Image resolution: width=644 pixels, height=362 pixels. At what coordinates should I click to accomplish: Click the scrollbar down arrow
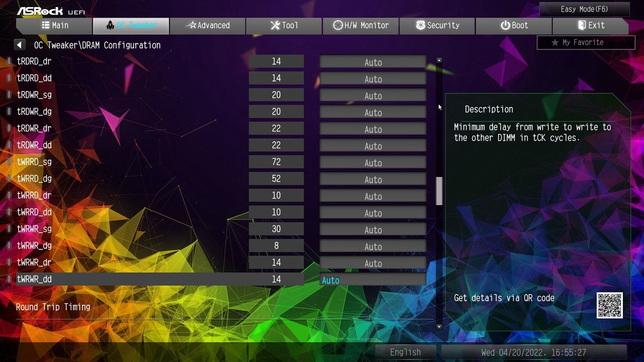click(439, 327)
